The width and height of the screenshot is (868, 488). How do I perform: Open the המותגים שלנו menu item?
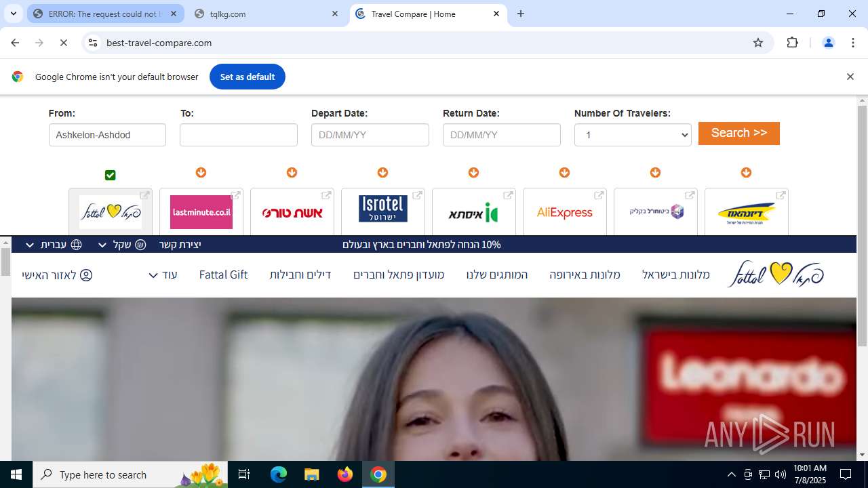tap(497, 274)
